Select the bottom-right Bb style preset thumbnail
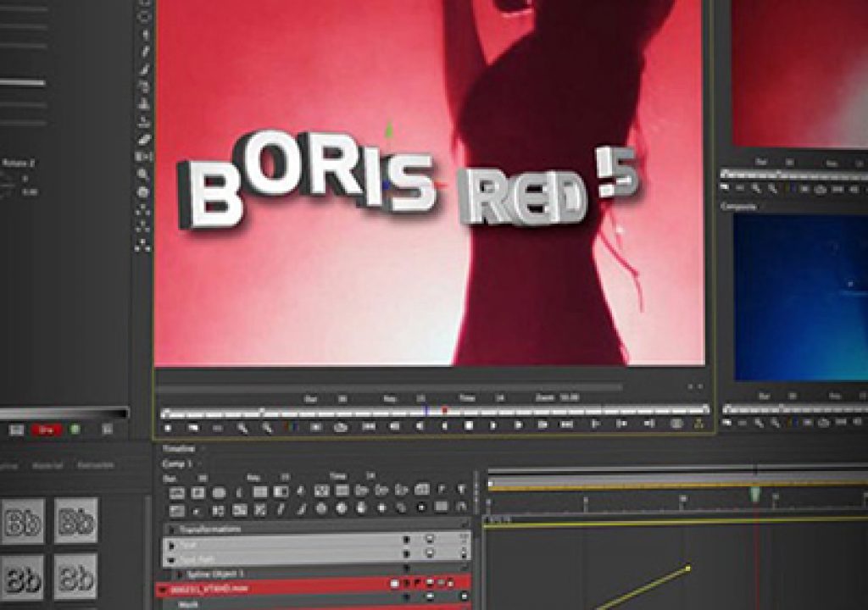This screenshot has width=868, height=610. pos(75,576)
